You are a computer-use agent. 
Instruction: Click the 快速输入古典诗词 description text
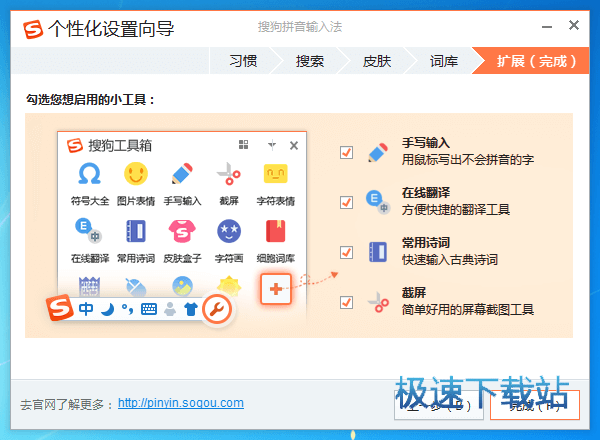(x=450, y=260)
